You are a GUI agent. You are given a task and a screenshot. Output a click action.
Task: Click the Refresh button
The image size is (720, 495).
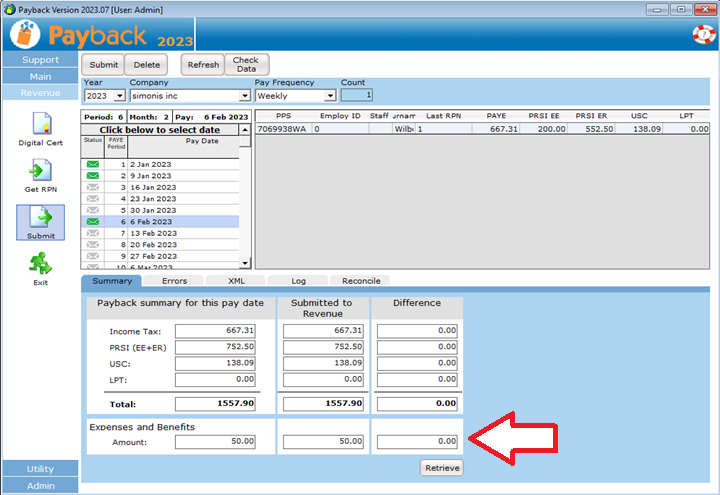(x=203, y=65)
